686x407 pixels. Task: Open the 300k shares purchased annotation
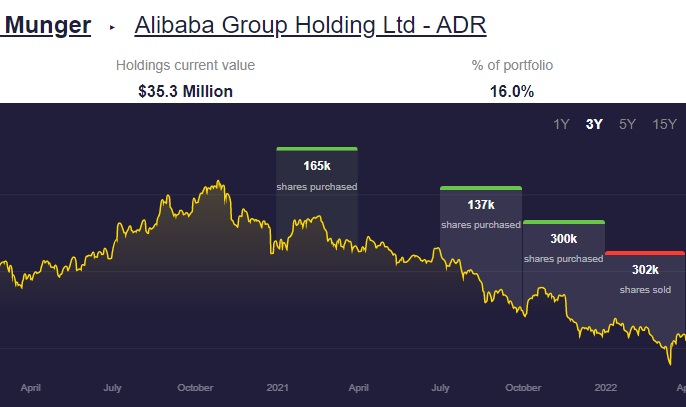(564, 247)
